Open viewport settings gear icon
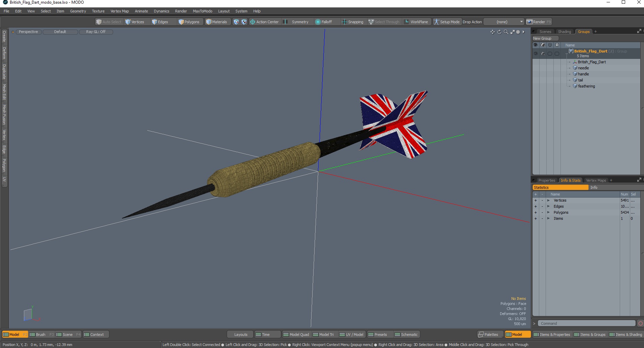 pos(518,32)
